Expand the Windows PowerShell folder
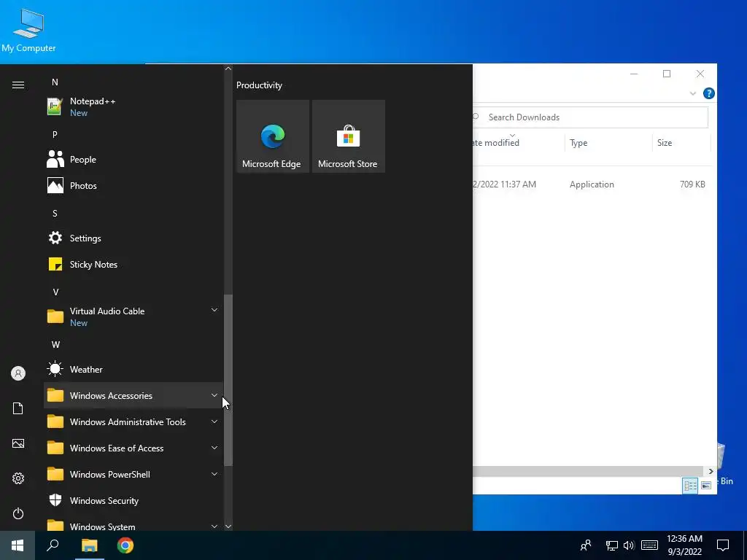The height and width of the screenshot is (560, 747). click(x=214, y=474)
